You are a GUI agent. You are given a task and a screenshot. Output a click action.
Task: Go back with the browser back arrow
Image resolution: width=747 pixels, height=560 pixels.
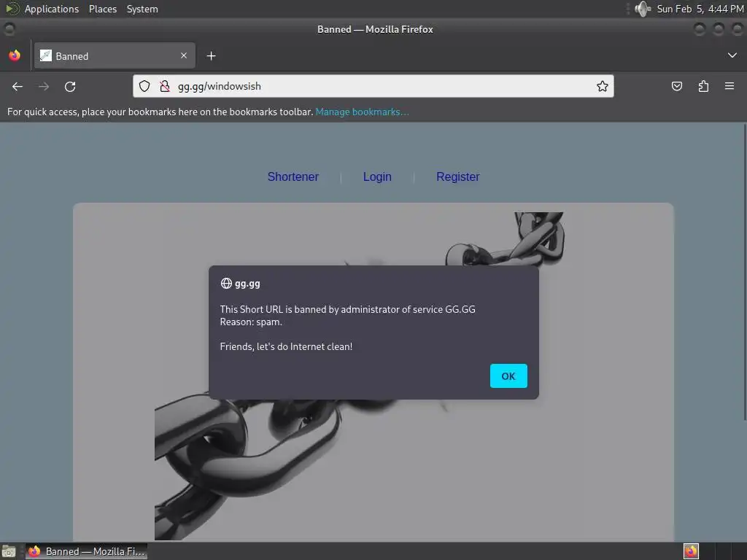18,86
